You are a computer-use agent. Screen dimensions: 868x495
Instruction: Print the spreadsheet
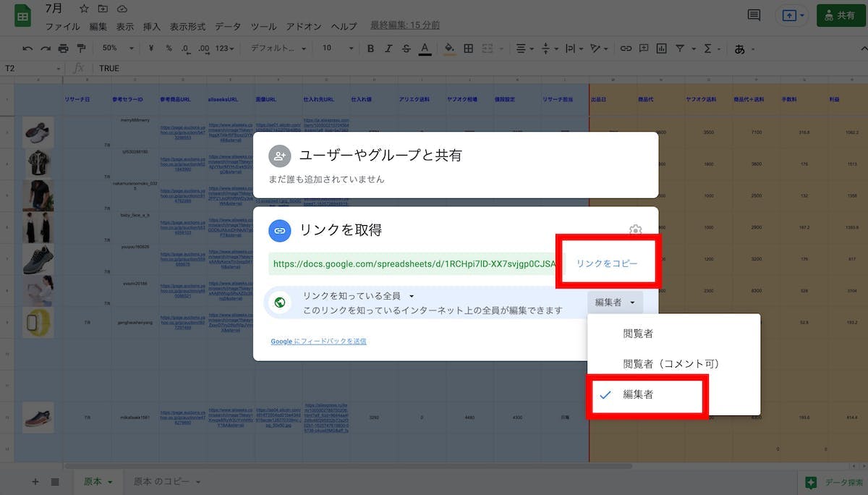pyautogui.click(x=63, y=48)
